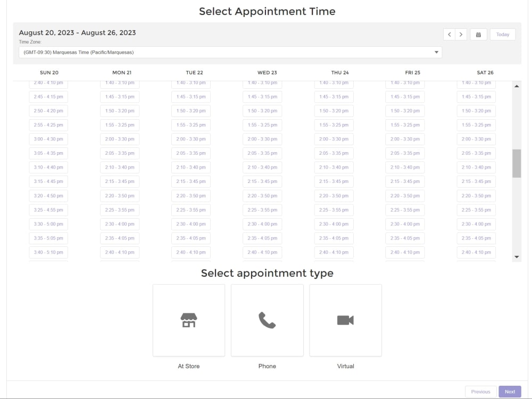532x399 pixels.
Task: Select Monday 2:00 - 3:30 pm slot
Action: point(120,139)
